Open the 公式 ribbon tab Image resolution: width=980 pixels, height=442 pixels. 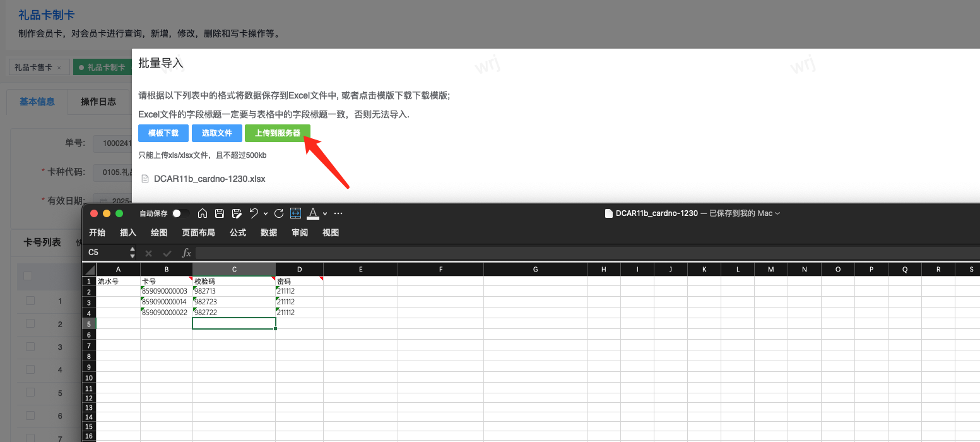coord(238,232)
